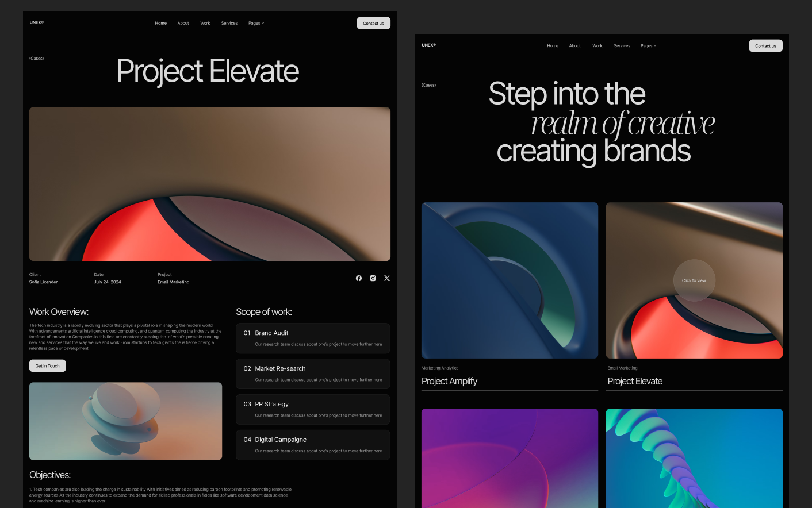812x508 pixels.
Task: Open the Project Elevate title link
Action: pyautogui.click(x=635, y=382)
